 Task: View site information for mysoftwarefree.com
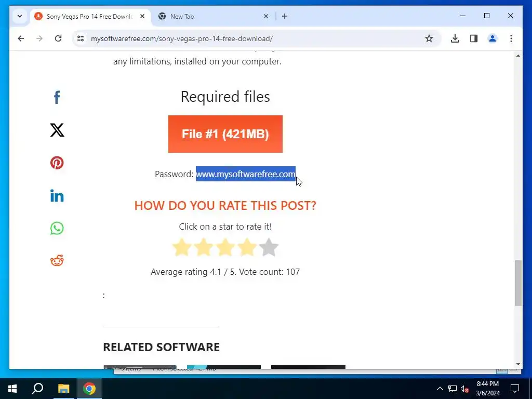81,38
